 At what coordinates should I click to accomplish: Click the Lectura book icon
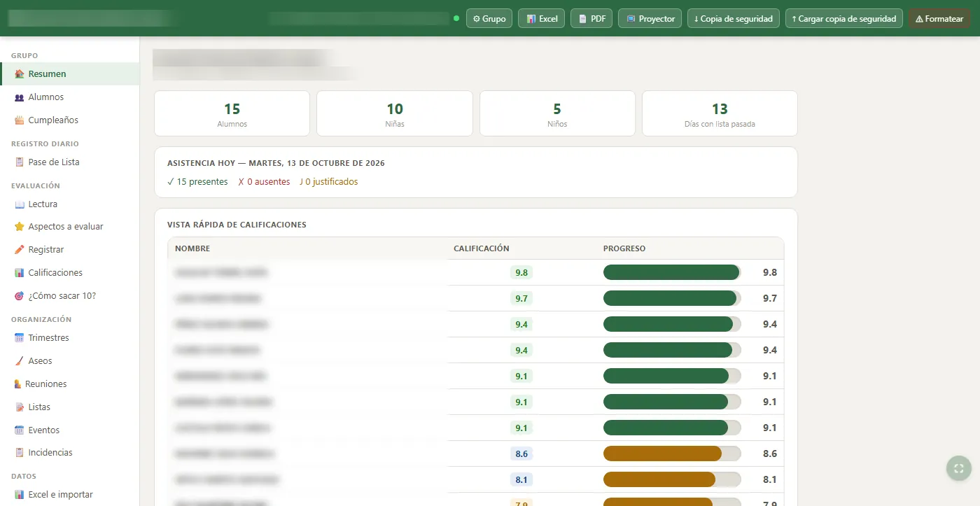click(x=20, y=204)
